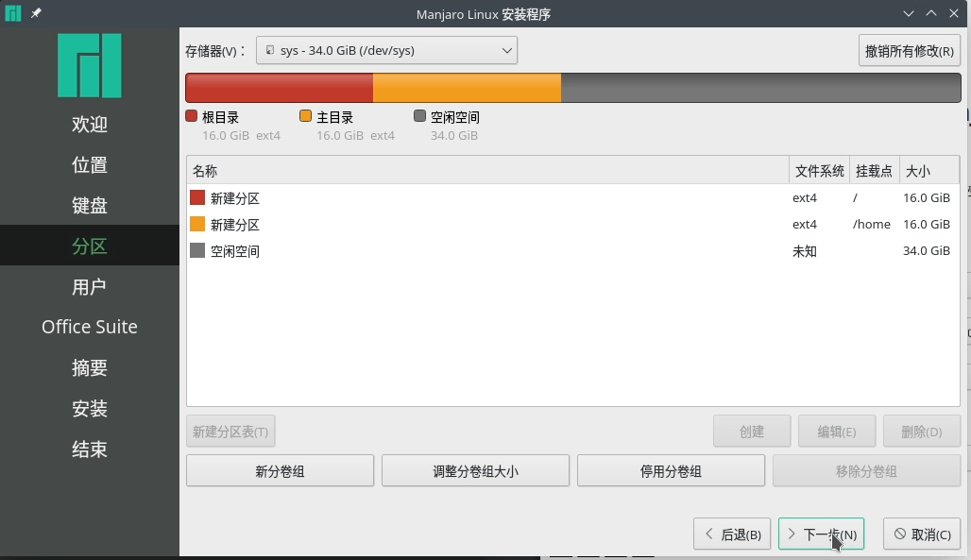Click the 未知 filesystem cell
Screen dimensions: 971x560
click(x=805, y=251)
